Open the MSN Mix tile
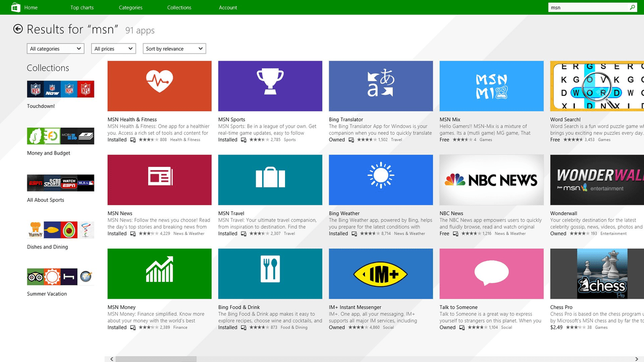 point(491,86)
